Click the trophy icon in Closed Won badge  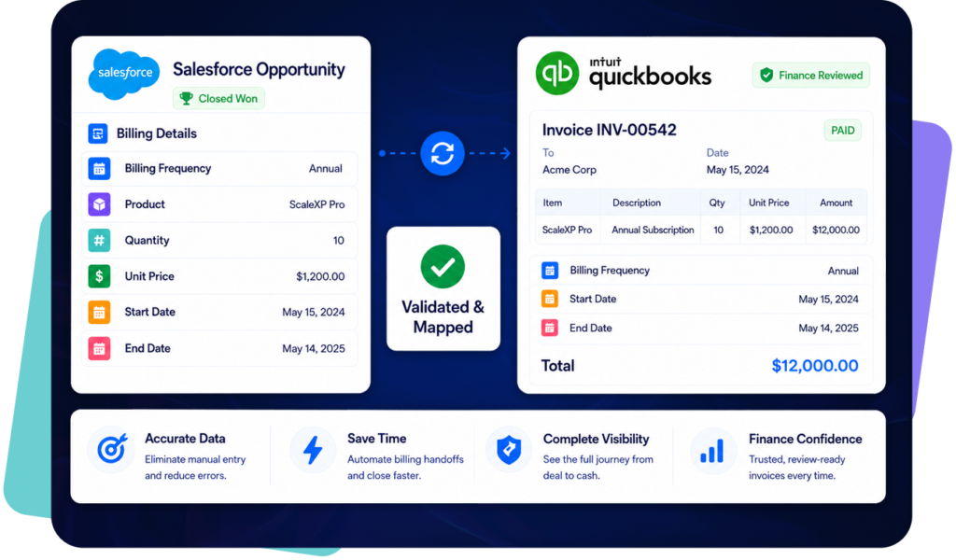[x=186, y=98]
